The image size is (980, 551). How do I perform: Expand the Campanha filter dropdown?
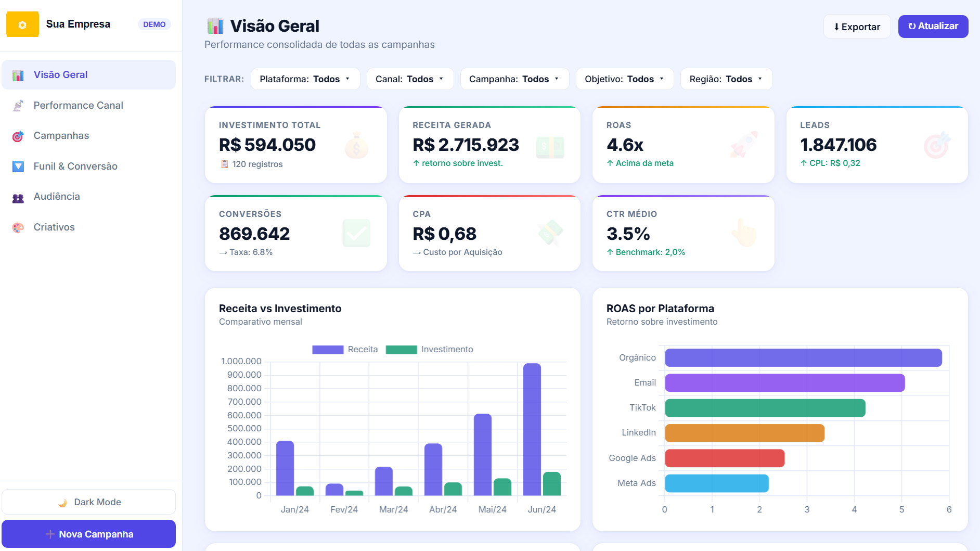(x=514, y=79)
